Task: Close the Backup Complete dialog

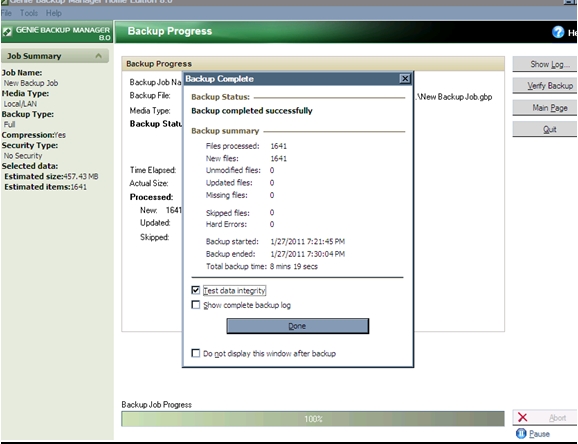Action: 405,79
